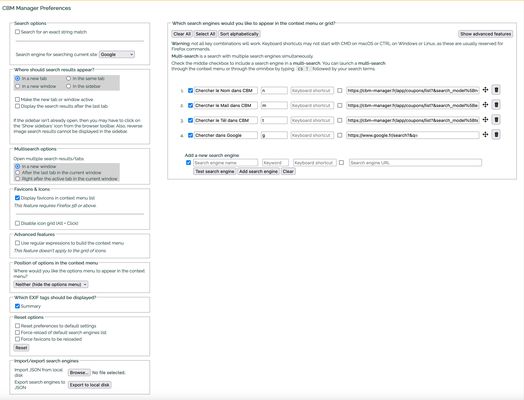Click the new 'Search engine URL' field
Viewport: 524px width, 400px height.
415,163
